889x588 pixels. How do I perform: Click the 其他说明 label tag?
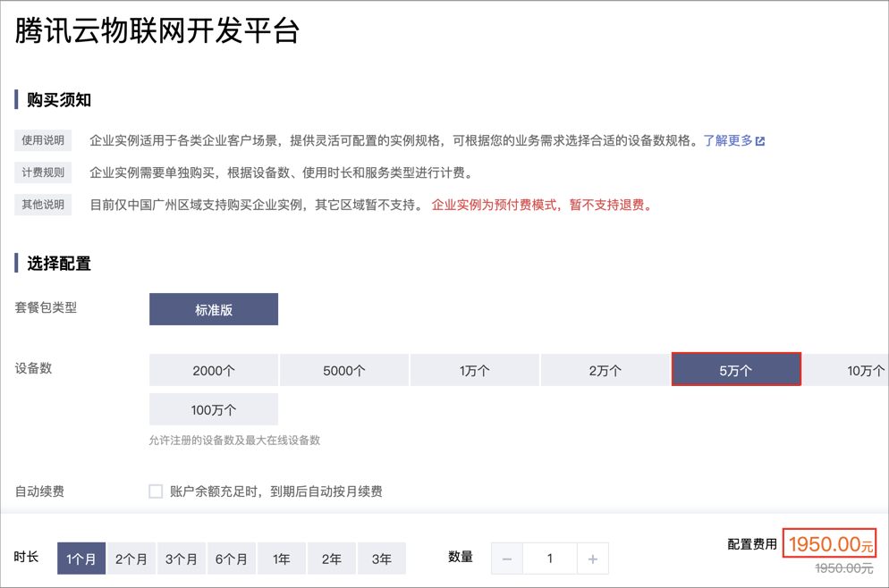point(43,205)
